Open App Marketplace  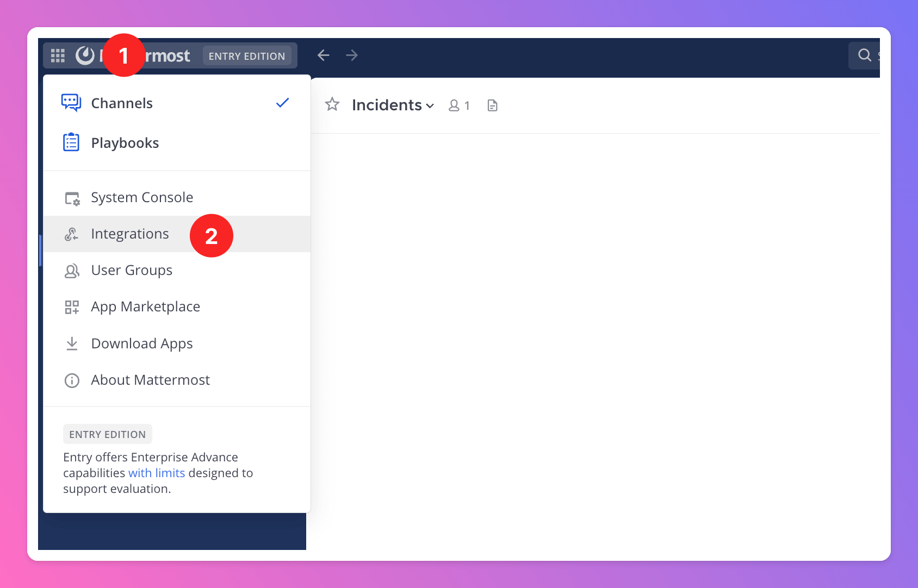(x=177, y=306)
